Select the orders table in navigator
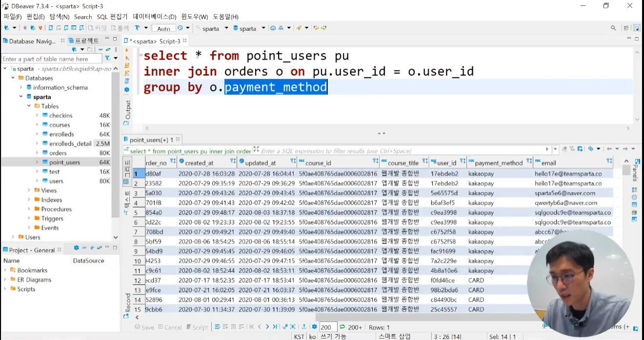The height and width of the screenshot is (340, 644). 58,153
